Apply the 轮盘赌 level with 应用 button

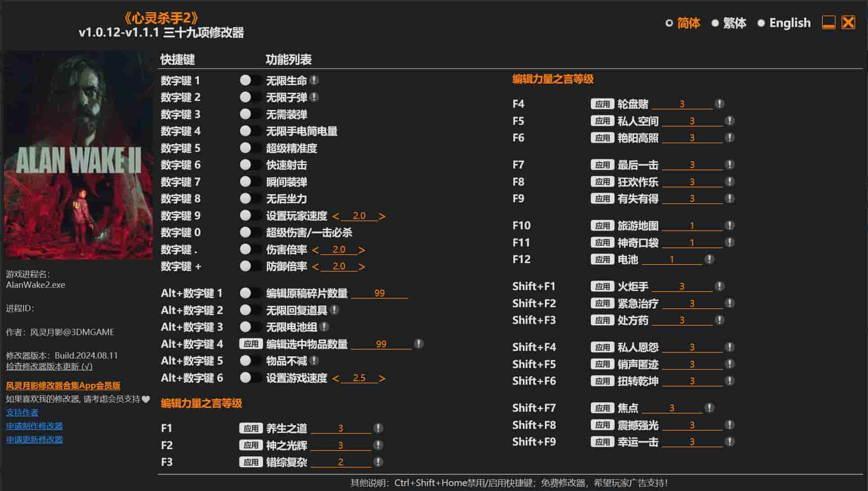pyautogui.click(x=602, y=104)
